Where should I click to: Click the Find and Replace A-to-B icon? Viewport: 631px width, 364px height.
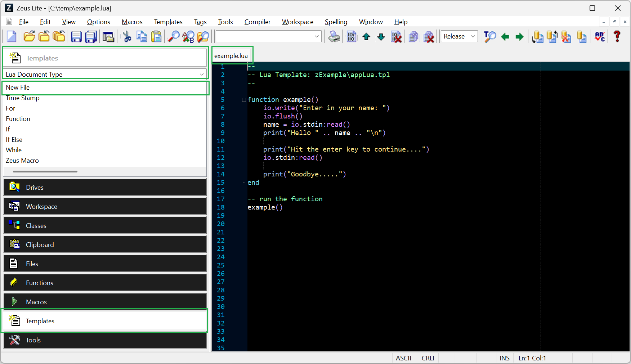pos(188,36)
